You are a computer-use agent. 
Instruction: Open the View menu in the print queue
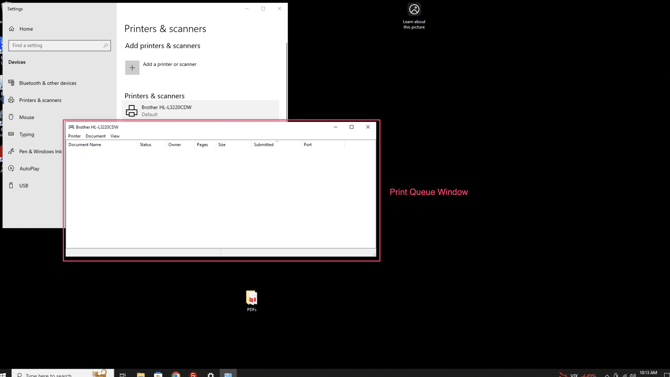pos(115,136)
